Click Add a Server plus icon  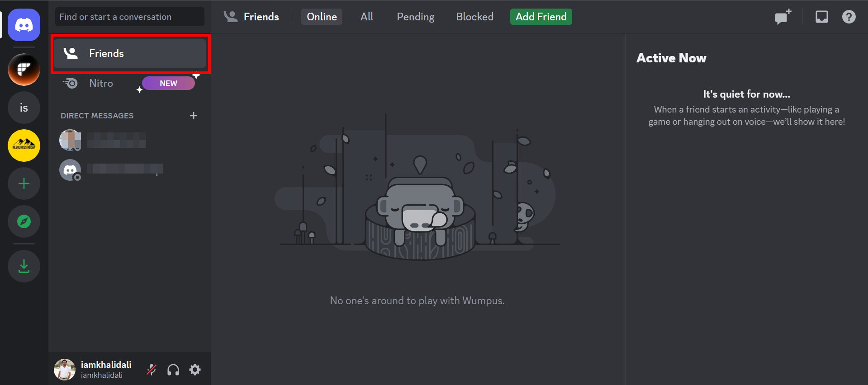tap(24, 183)
